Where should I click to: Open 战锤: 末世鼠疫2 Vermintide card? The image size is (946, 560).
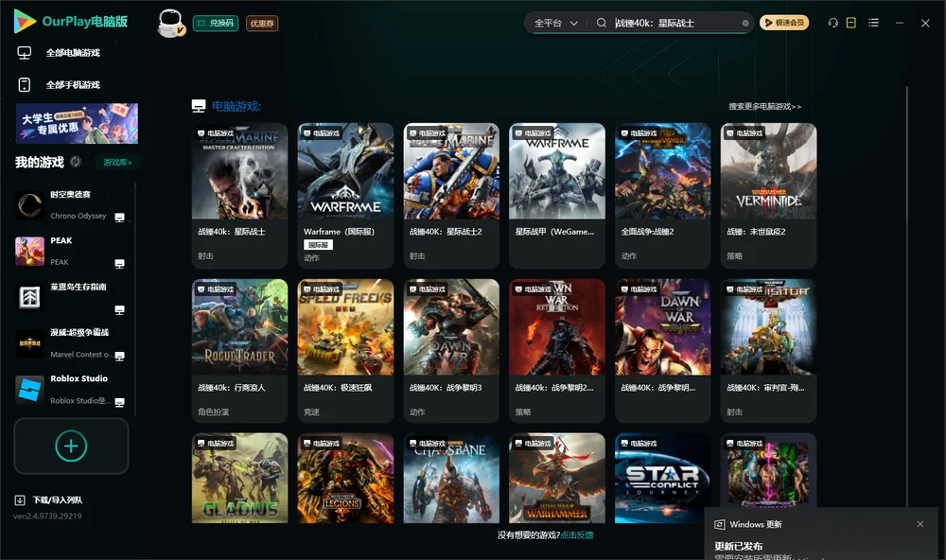pyautogui.click(x=768, y=196)
